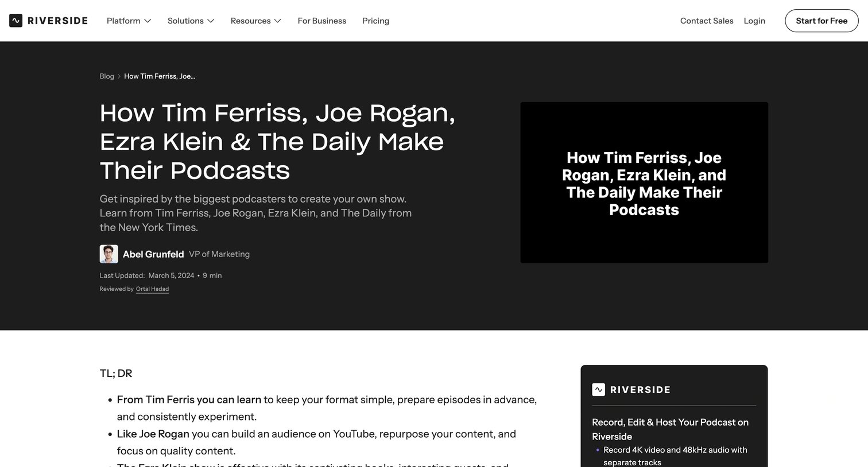Open the Resources dropdown

pyautogui.click(x=256, y=21)
